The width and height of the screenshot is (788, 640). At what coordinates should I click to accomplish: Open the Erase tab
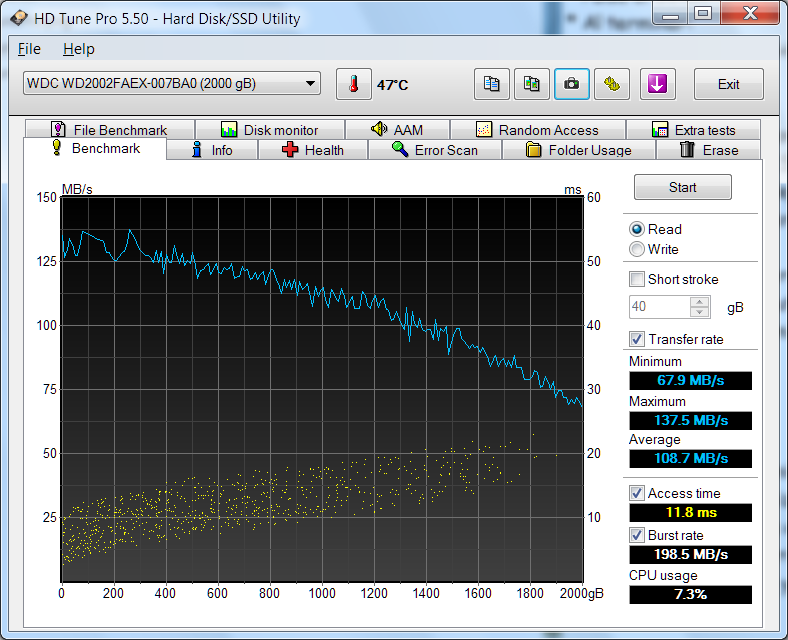click(x=709, y=150)
